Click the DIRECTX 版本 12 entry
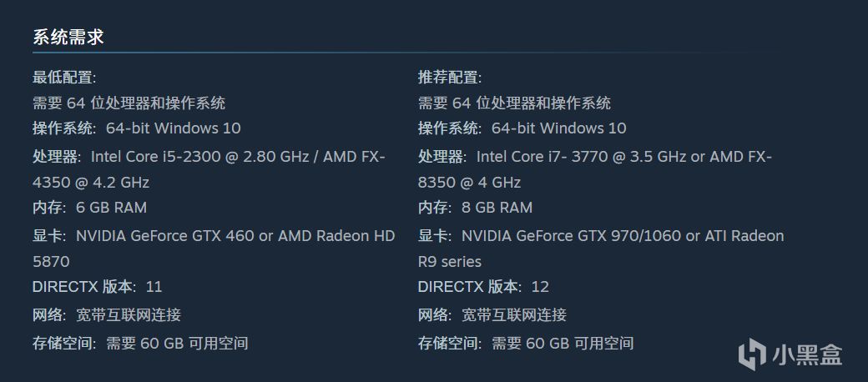The image size is (868, 382). (x=483, y=287)
